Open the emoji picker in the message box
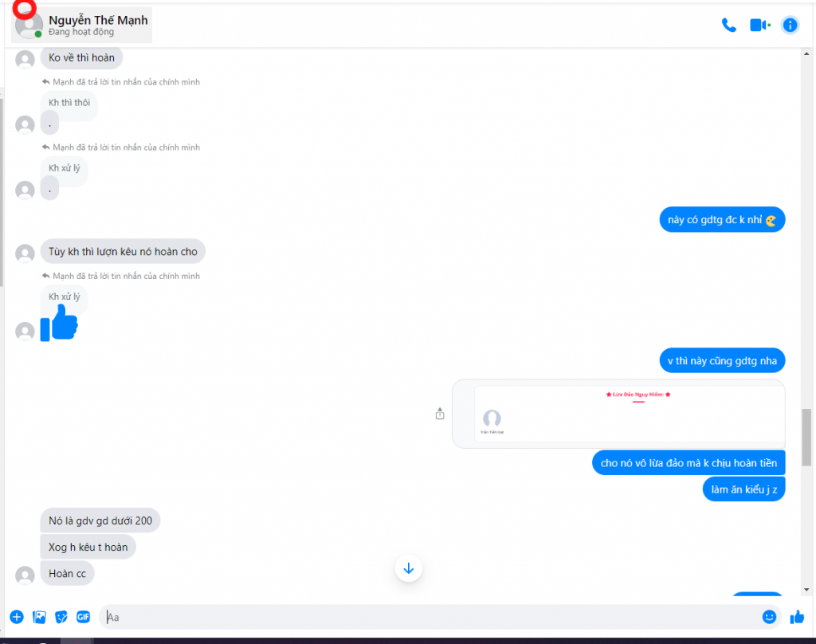The width and height of the screenshot is (816, 644). click(769, 617)
